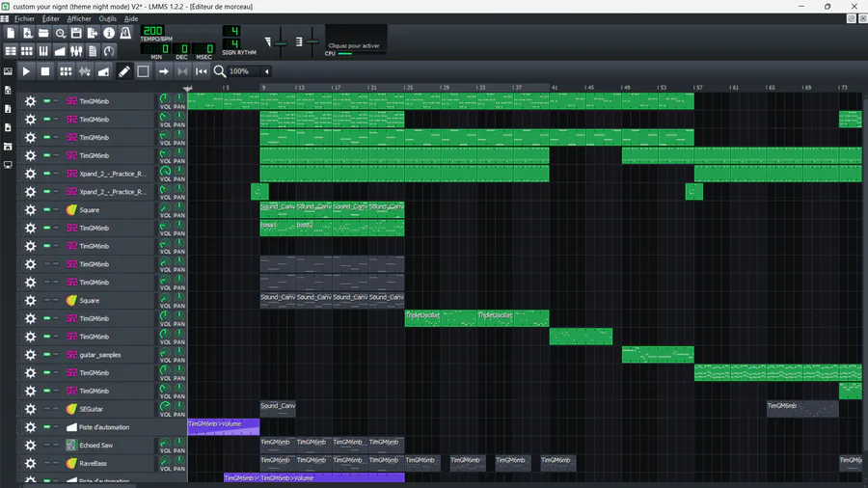868x488 pixels.
Task: Solo the Echoed Saw track
Action: coord(56,445)
